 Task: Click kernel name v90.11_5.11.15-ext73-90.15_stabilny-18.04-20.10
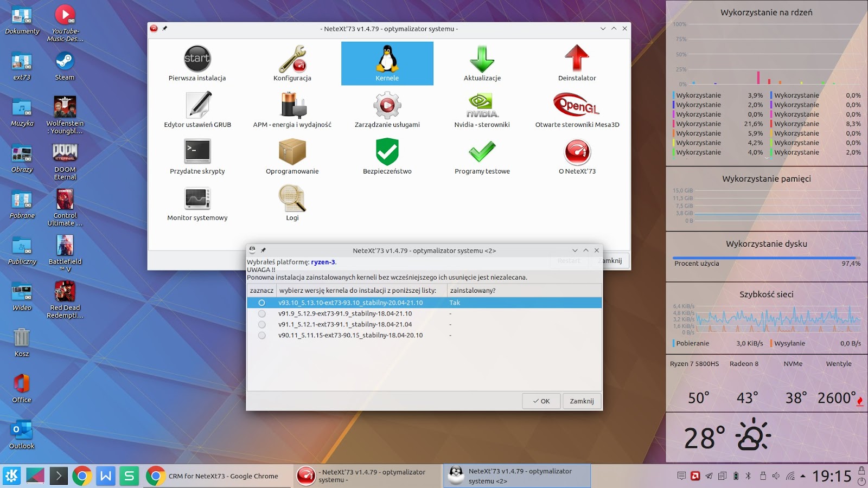pos(350,335)
